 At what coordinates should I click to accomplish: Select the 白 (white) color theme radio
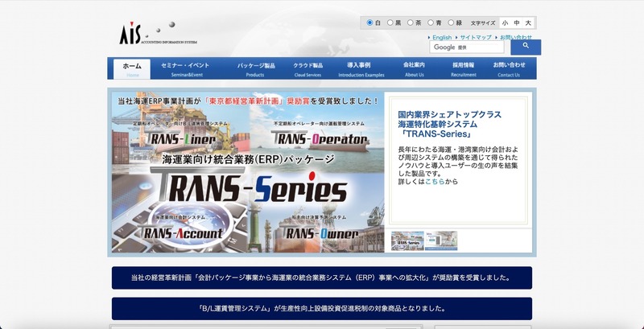pos(369,23)
